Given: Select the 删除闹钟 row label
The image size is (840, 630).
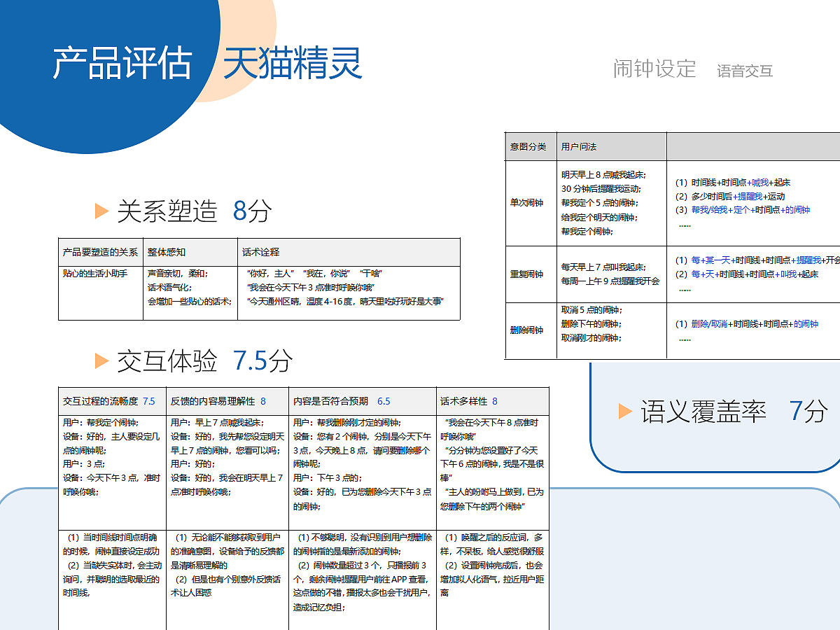Looking at the screenshot, I should (x=526, y=330).
